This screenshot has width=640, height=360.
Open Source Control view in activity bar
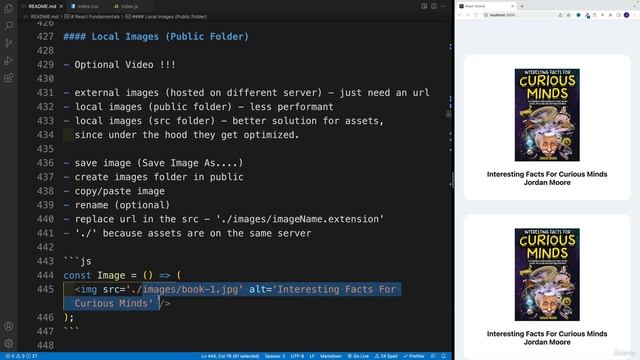(8, 43)
